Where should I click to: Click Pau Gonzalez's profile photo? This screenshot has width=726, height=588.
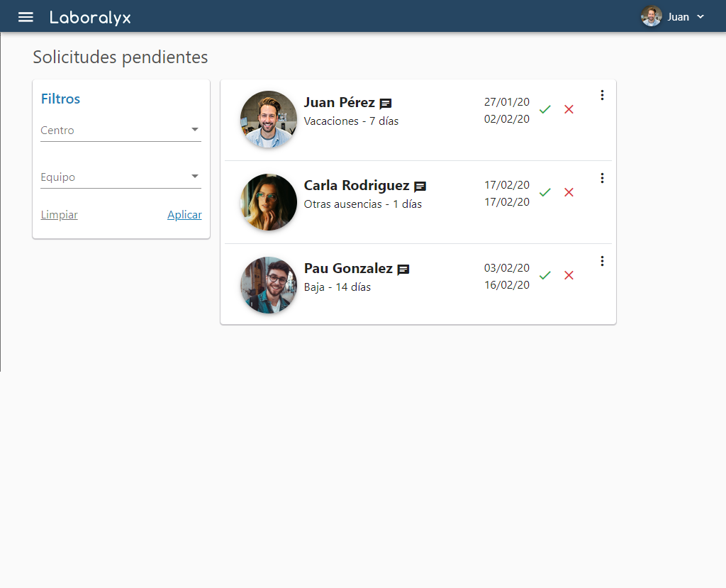(269, 285)
